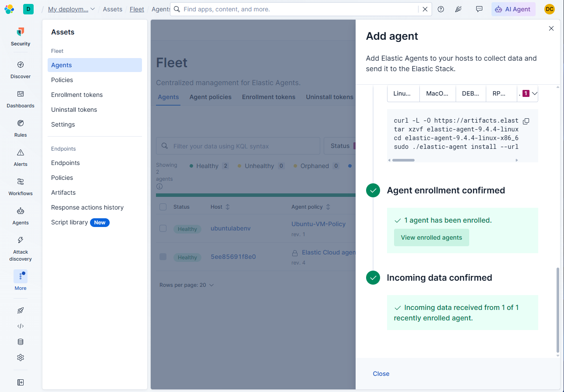This screenshot has width=564, height=392.
Task: Open the D space selector avatar
Action: click(28, 9)
